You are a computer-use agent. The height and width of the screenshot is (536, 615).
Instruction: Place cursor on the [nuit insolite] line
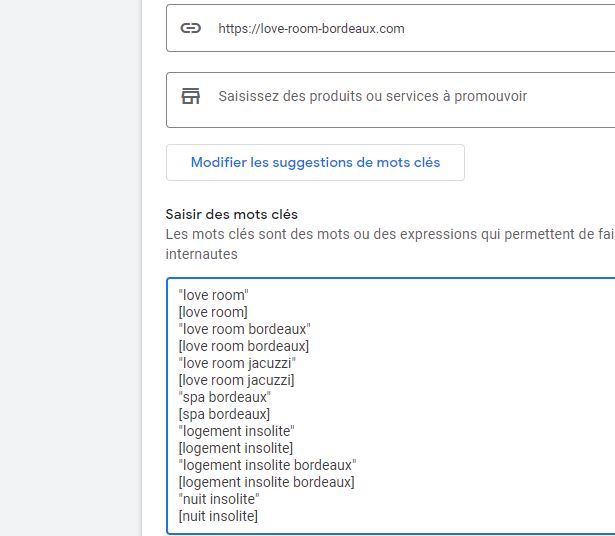pyautogui.click(x=219, y=516)
